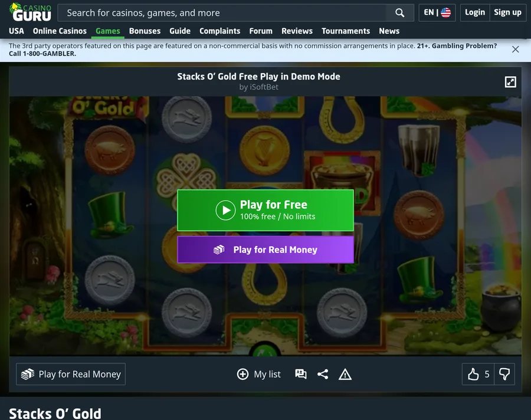The image size is (531, 420).
Task: Add game to My list
Action: [x=259, y=374]
